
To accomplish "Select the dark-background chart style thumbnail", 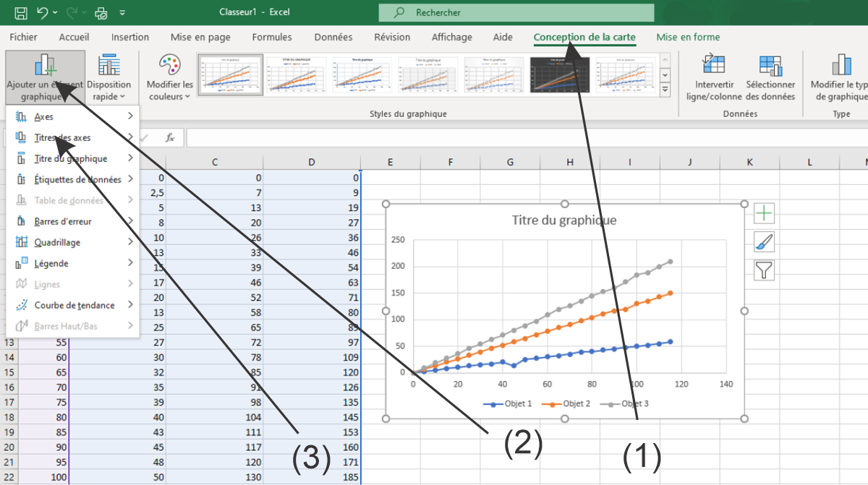I will (x=560, y=74).
